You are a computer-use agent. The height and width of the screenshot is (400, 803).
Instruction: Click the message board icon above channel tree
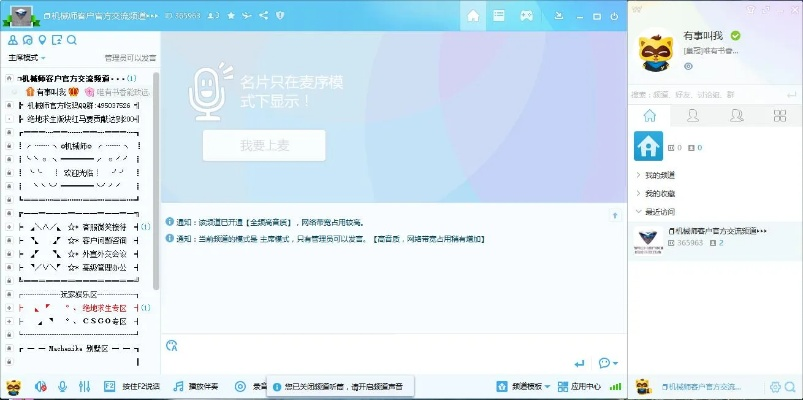click(57, 40)
